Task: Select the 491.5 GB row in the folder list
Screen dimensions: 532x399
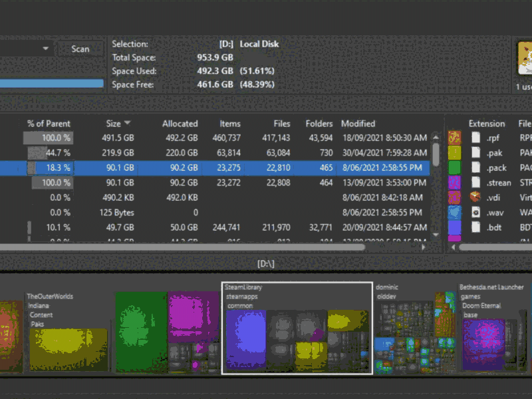Action: [x=199, y=138]
